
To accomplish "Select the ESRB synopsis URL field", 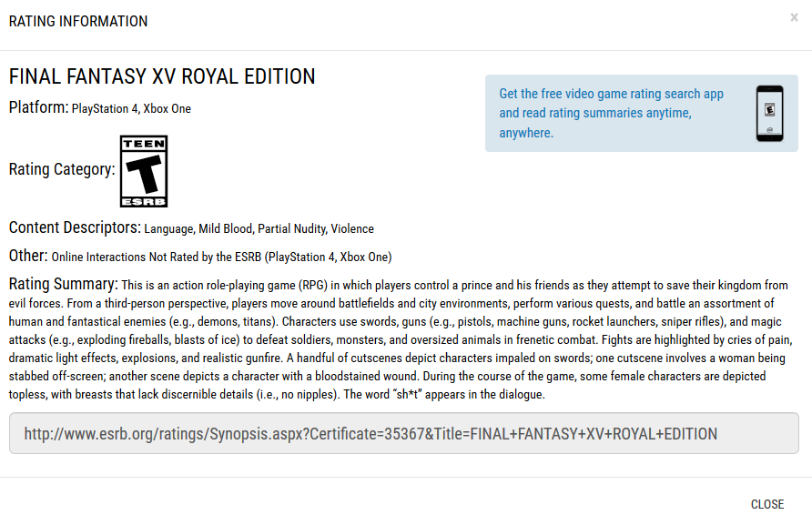I will coord(404,433).
